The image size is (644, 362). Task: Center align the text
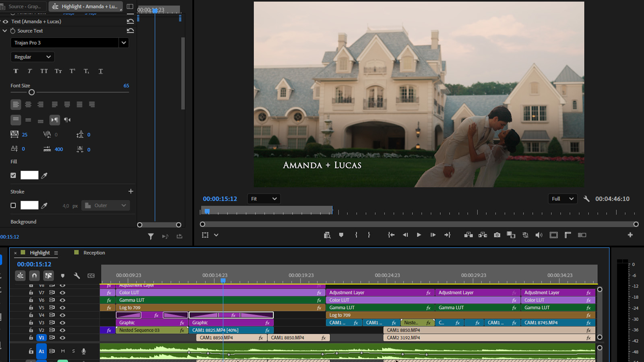[28, 105]
